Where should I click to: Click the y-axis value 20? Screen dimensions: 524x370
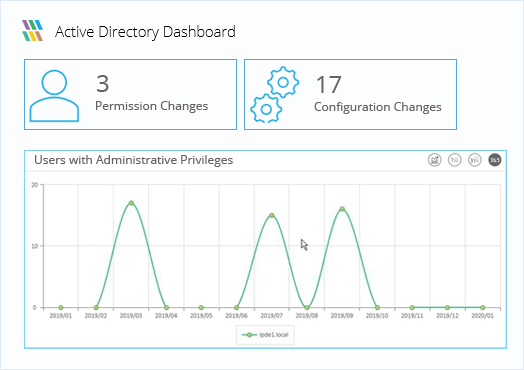[x=34, y=185]
